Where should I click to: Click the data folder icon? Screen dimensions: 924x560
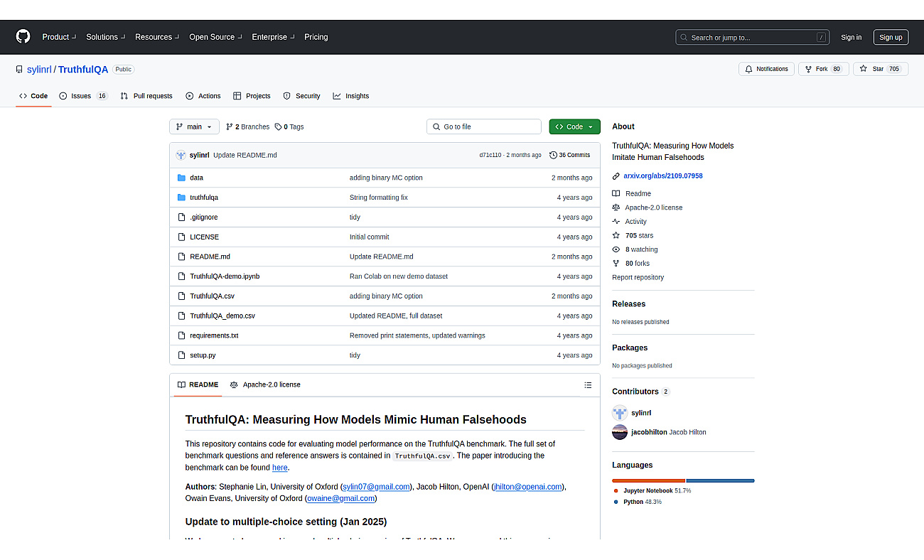coord(181,178)
